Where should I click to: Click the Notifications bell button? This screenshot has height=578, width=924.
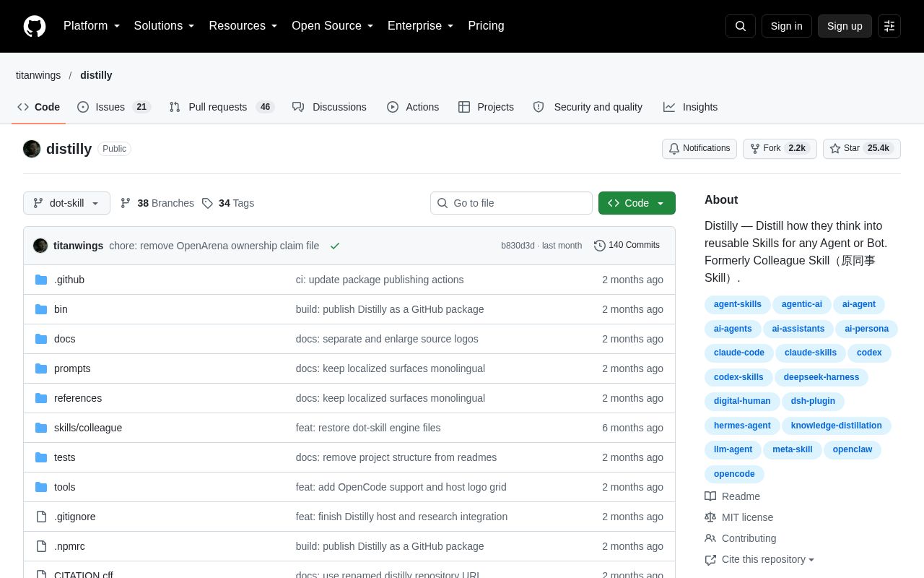pyautogui.click(x=699, y=149)
